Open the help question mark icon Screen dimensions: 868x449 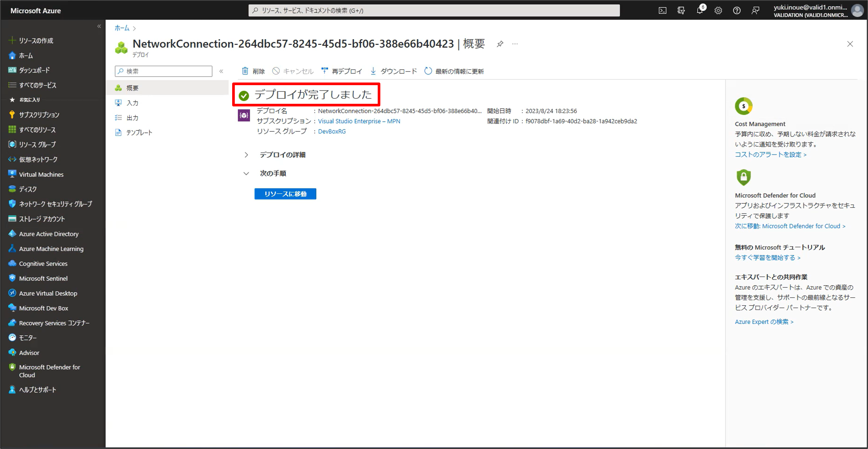[737, 10]
